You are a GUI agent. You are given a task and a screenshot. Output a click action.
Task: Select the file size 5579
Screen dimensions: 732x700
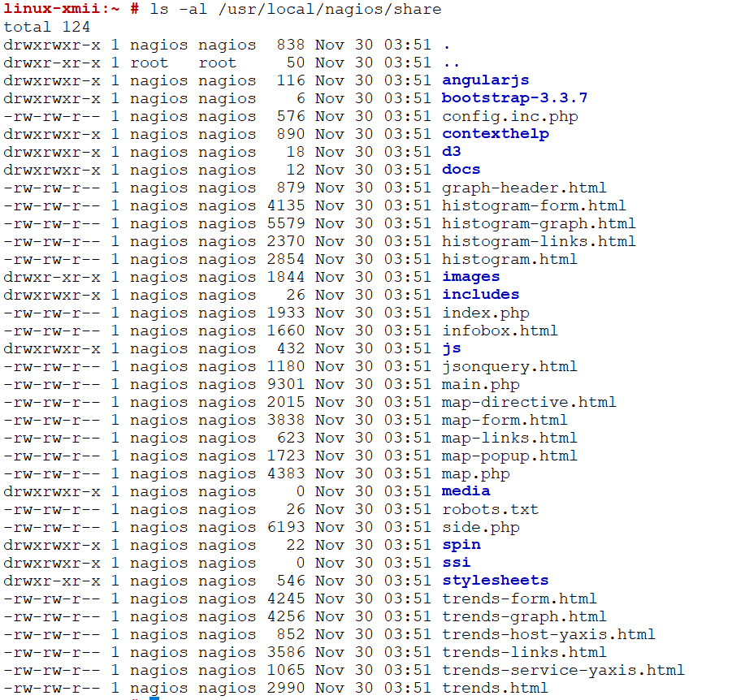coord(286,223)
